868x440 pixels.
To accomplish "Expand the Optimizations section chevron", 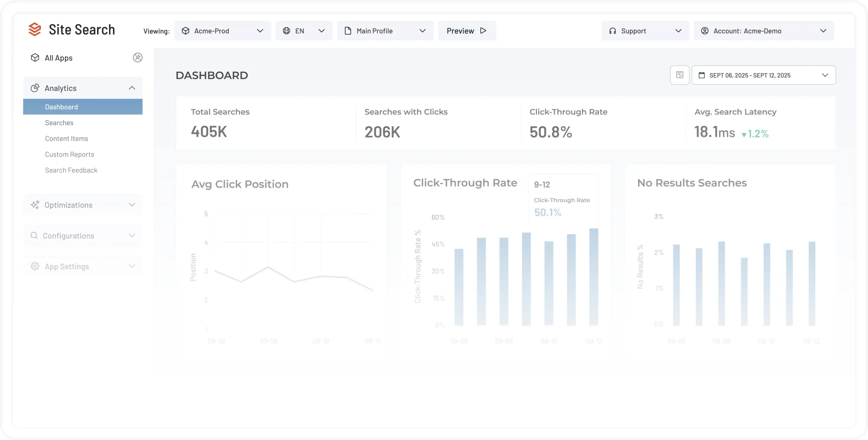I will pos(132,205).
